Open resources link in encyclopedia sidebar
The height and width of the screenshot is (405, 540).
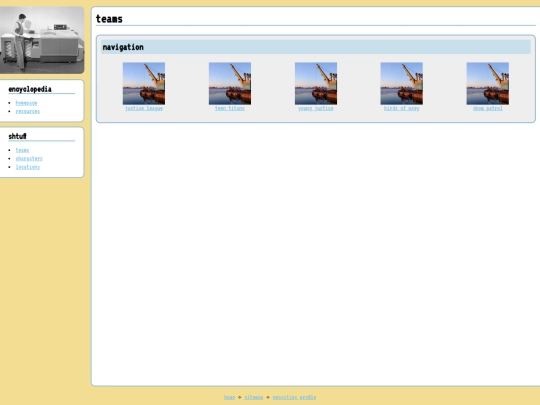28,111
